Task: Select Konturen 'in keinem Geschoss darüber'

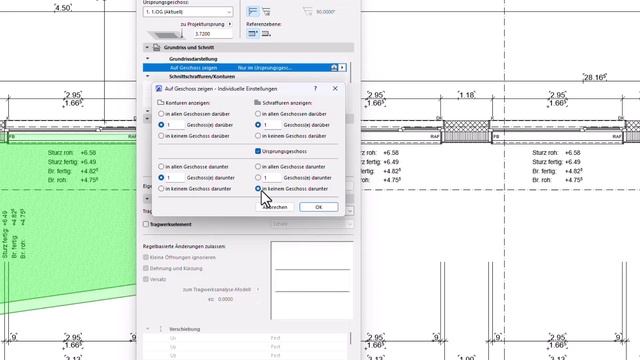Action: point(161,136)
